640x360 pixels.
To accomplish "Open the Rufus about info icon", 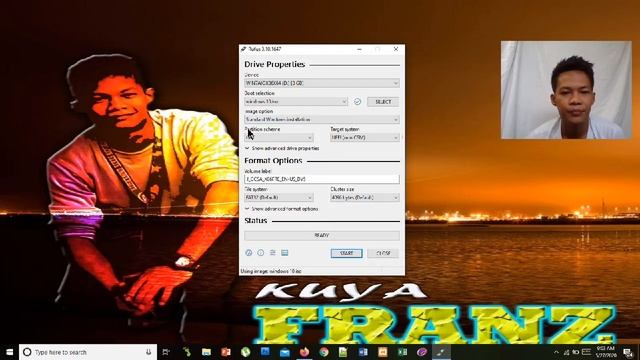I will point(261,253).
